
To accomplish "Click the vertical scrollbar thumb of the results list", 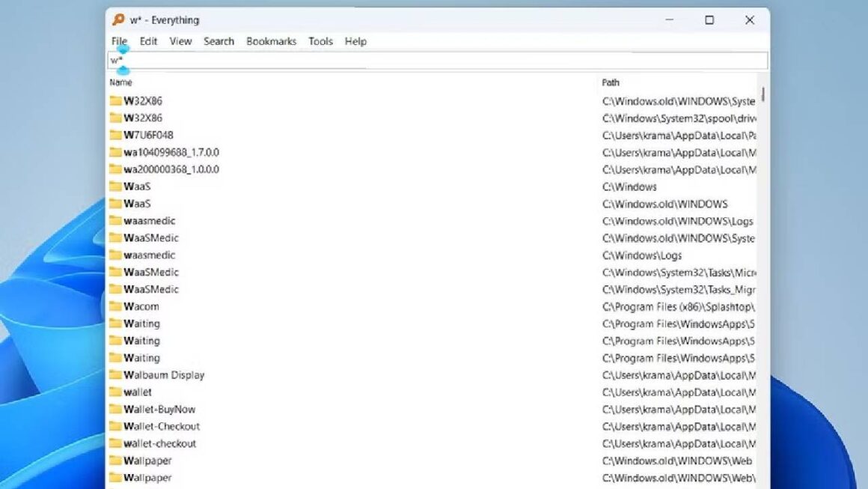I will (x=762, y=94).
